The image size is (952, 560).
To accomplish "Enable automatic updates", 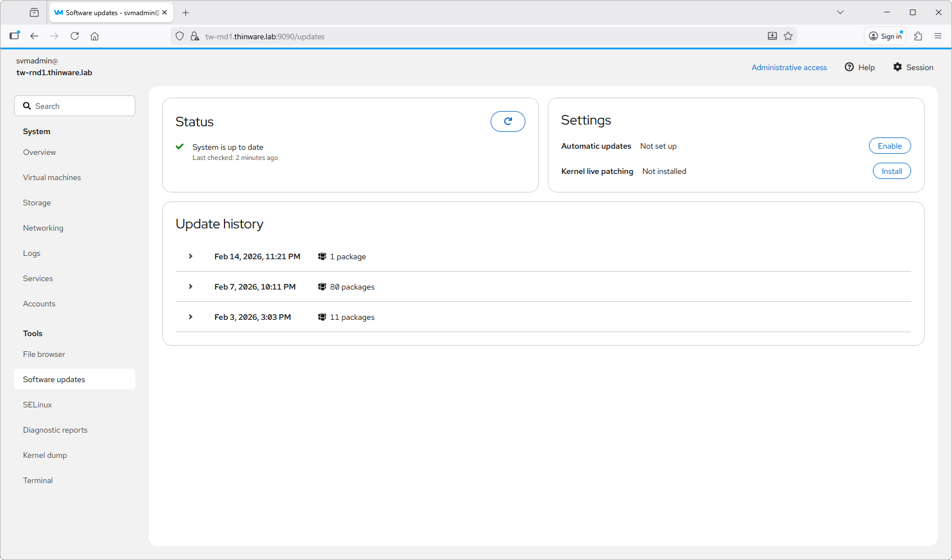I will click(x=889, y=146).
